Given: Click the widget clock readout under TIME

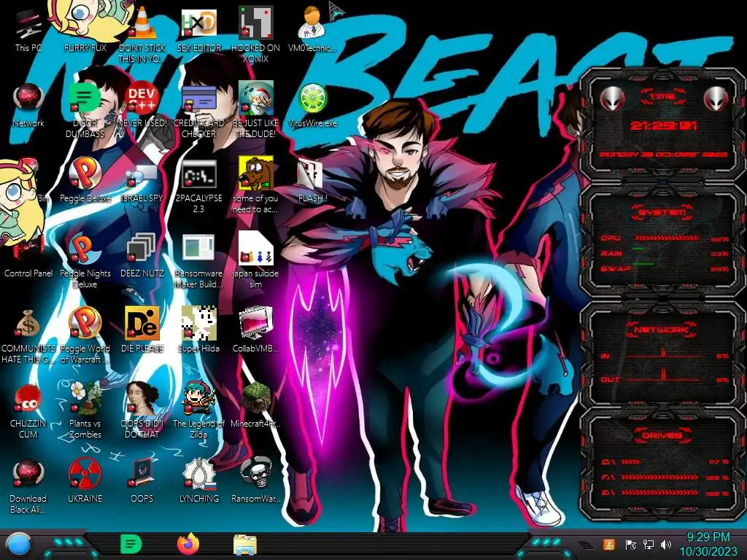Looking at the screenshot, I should (664, 125).
